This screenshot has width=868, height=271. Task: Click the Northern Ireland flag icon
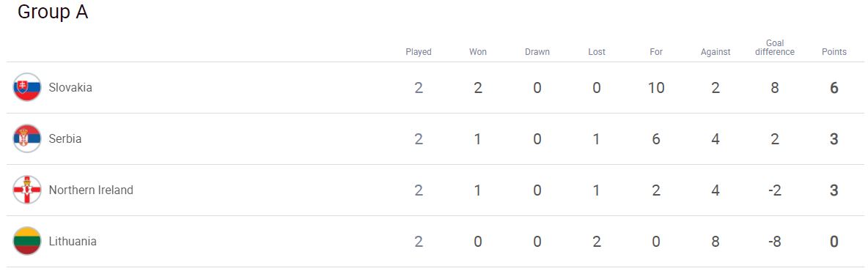[27, 190]
